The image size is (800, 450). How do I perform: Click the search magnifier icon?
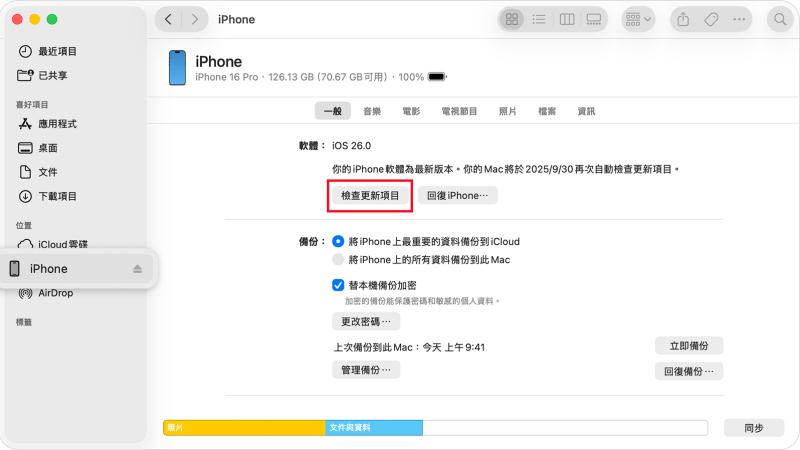tap(780, 19)
